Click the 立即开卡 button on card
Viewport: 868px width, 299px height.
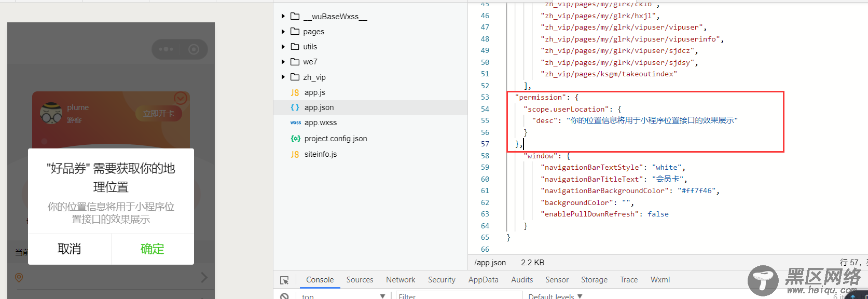tap(159, 113)
